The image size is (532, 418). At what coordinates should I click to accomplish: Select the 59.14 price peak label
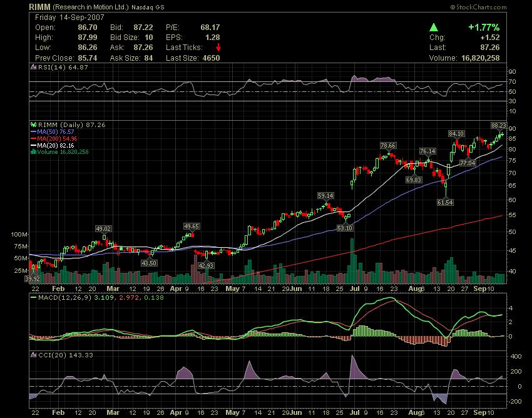pos(325,195)
